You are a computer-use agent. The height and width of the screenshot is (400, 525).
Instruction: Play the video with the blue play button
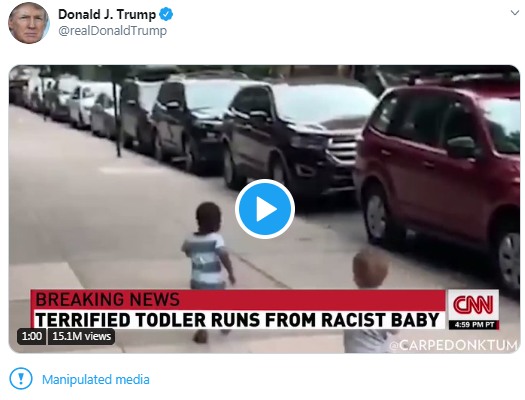coord(265,209)
